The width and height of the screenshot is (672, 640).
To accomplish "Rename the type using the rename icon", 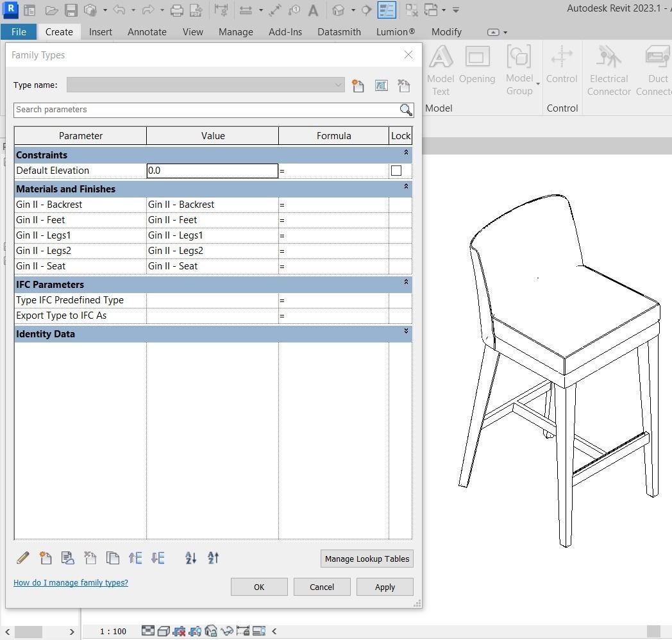I will tap(382, 86).
